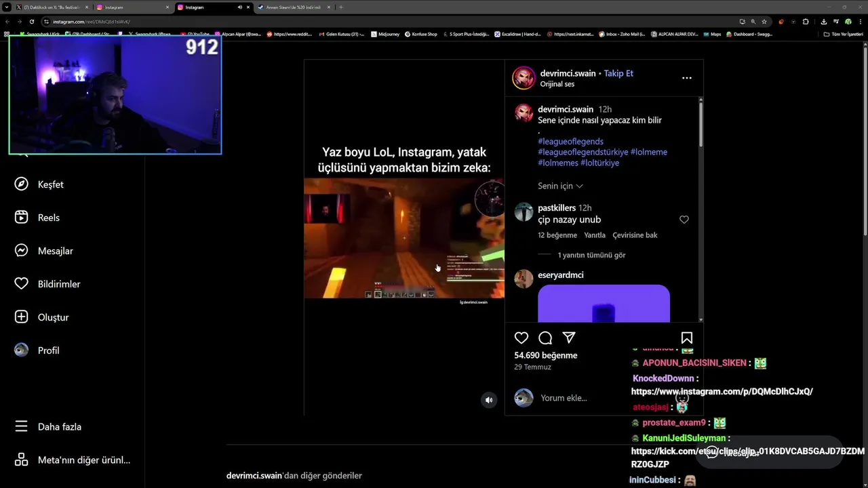Click the comment bubble icon
Screen dimensions: 868x488
click(545, 338)
